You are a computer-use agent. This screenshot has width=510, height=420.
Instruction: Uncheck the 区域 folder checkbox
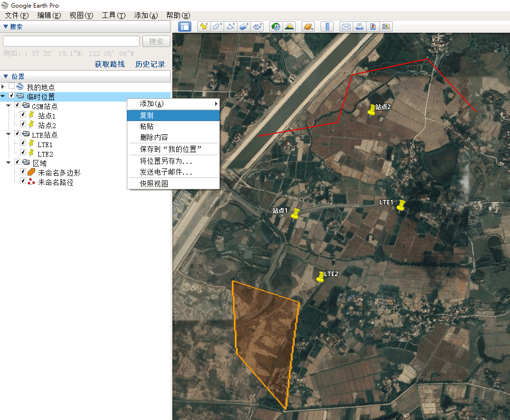(18, 162)
